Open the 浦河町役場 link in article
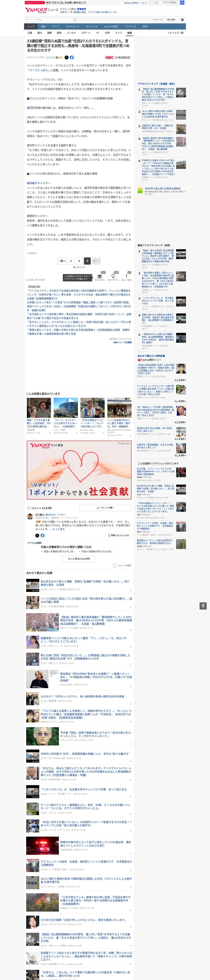The image size is (210, 980). [31, 108]
